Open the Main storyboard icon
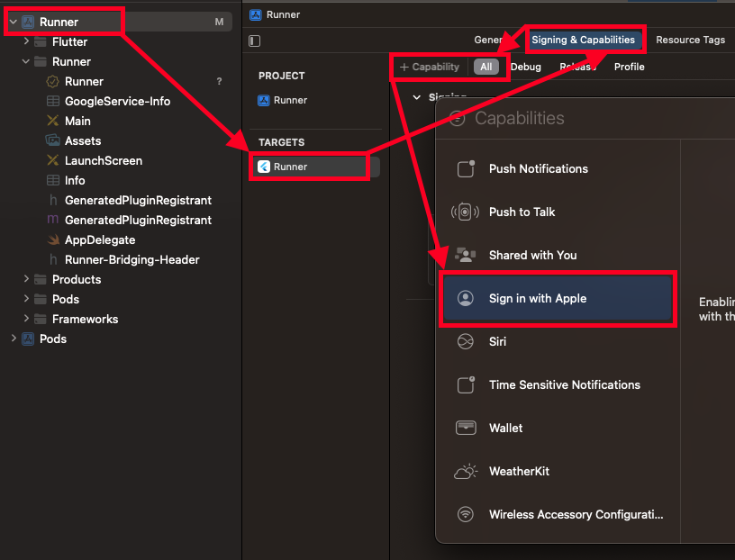The width and height of the screenshot is (735, 560). coord(53,121)
